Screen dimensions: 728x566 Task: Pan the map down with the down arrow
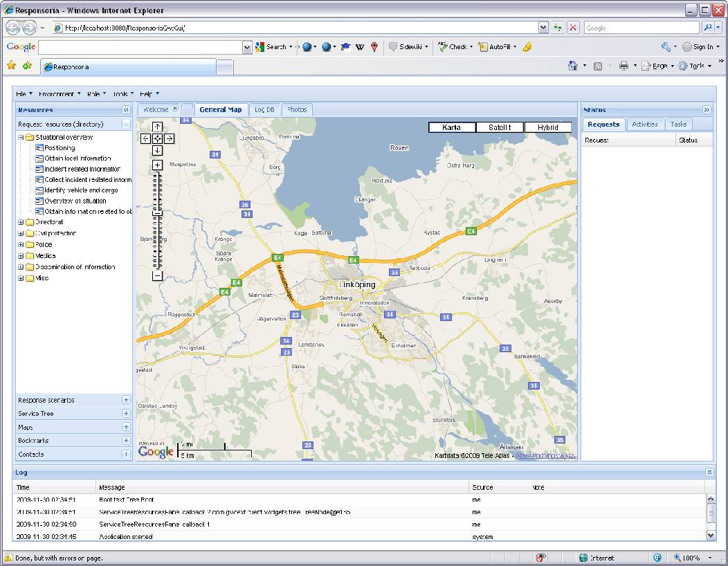157,150
